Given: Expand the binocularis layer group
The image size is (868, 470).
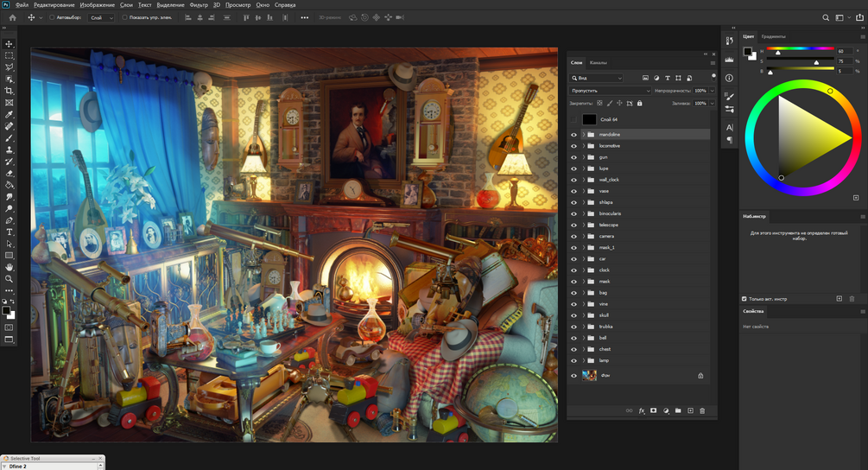Looking at the screenshot, I should pos(584,213).
